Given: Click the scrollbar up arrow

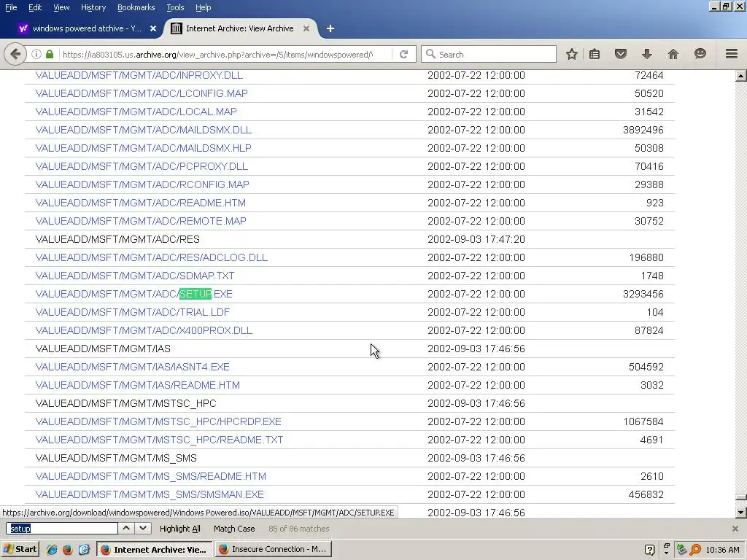Looking at the screenshot, I should point(740,76).
